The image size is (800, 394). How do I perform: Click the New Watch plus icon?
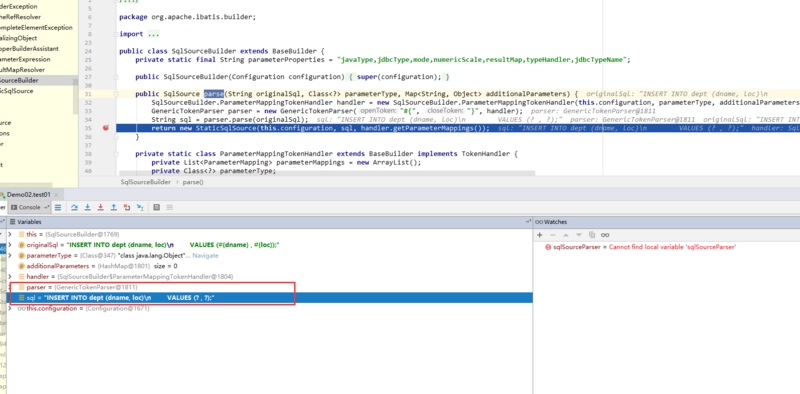[x=540, y=235]
